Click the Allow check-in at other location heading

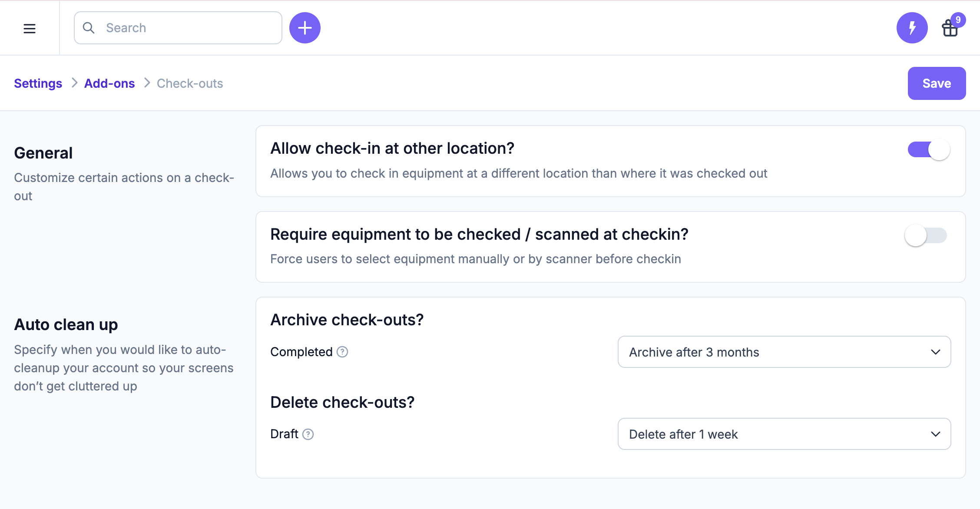click(392, 149)
